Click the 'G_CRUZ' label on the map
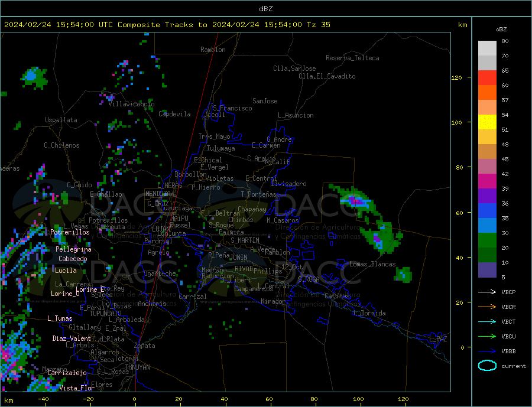This screenshot has height=407, width=532. pos(158,203)
